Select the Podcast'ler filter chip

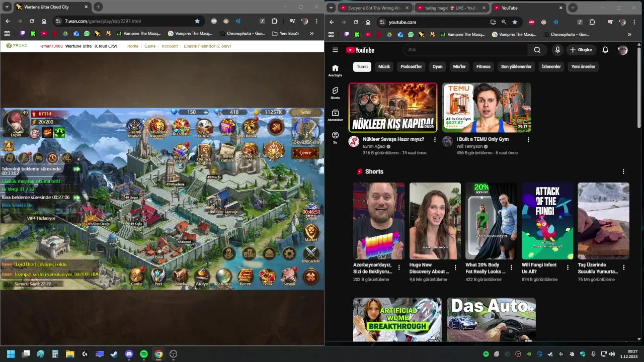point(411,66)
